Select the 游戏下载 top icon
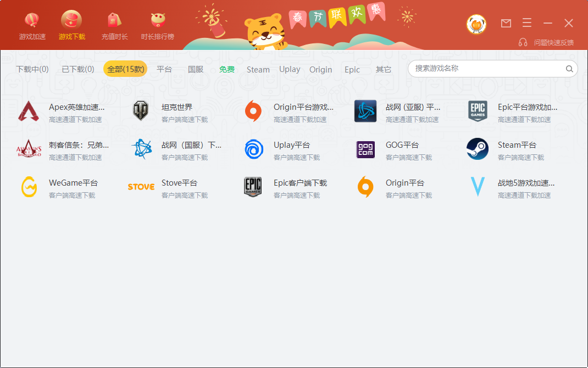The image size is (588, 368). coord(71,20)
